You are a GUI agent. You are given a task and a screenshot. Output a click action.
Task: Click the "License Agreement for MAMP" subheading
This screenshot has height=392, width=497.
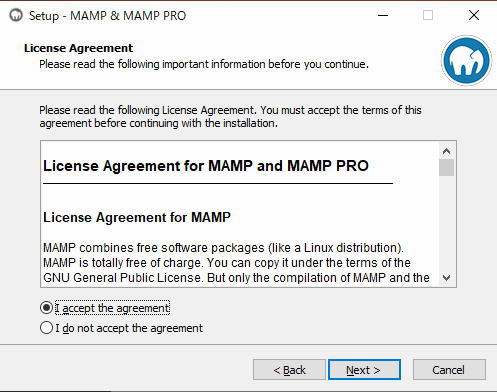137,217
